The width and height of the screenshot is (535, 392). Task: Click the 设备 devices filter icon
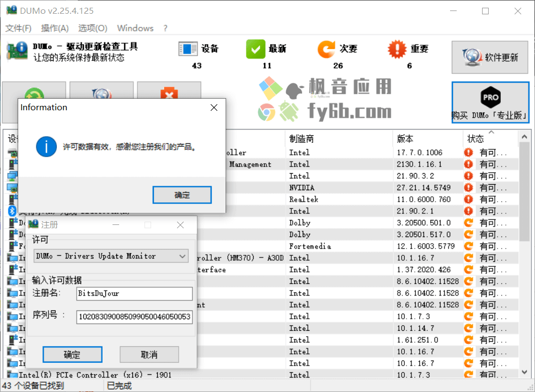coord(188,49)
